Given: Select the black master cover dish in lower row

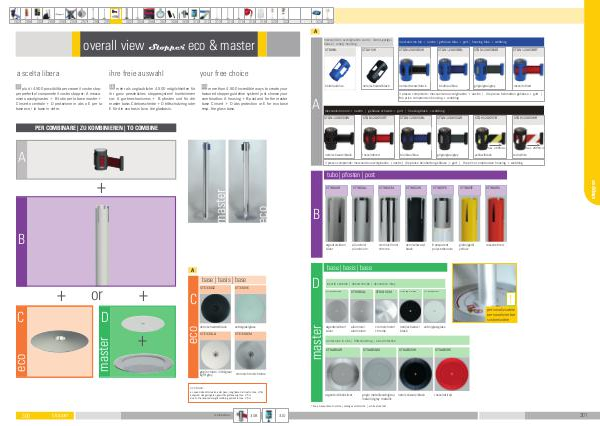Looking at the screenshot, I should (x=415, y=374).
